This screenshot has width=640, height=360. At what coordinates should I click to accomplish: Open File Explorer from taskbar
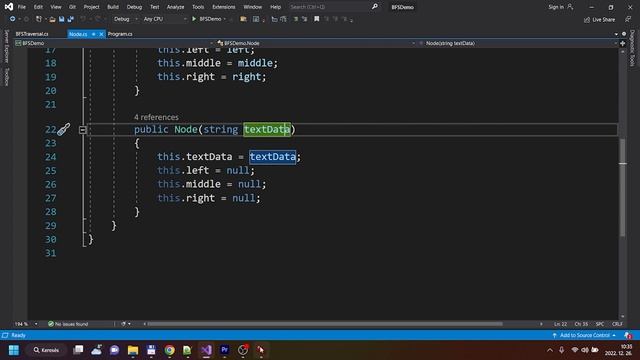[x=133, y=350]
